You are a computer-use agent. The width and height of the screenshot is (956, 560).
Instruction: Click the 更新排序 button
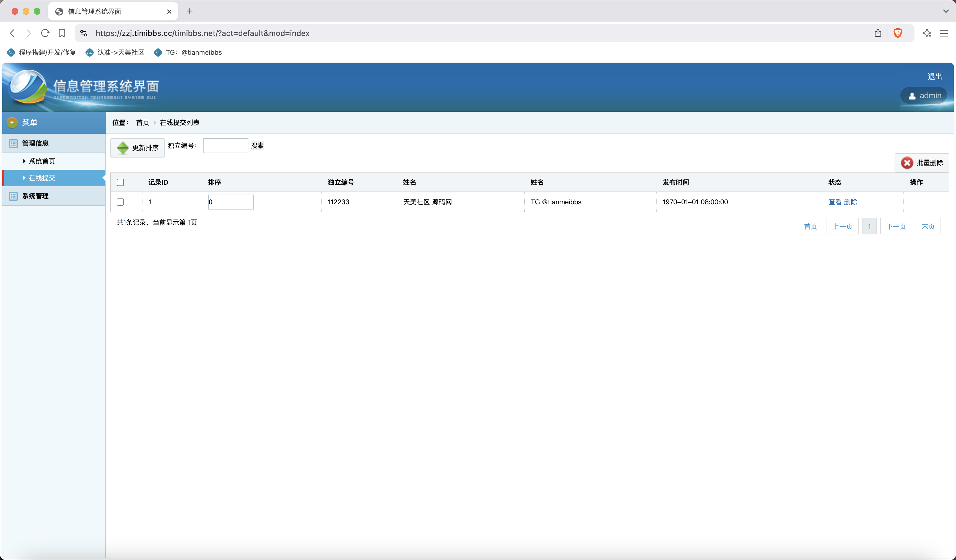137,148
